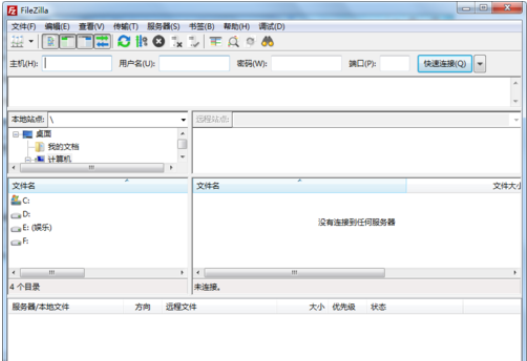
Task: Open the 服务器(S) menu
Action: 163,27
